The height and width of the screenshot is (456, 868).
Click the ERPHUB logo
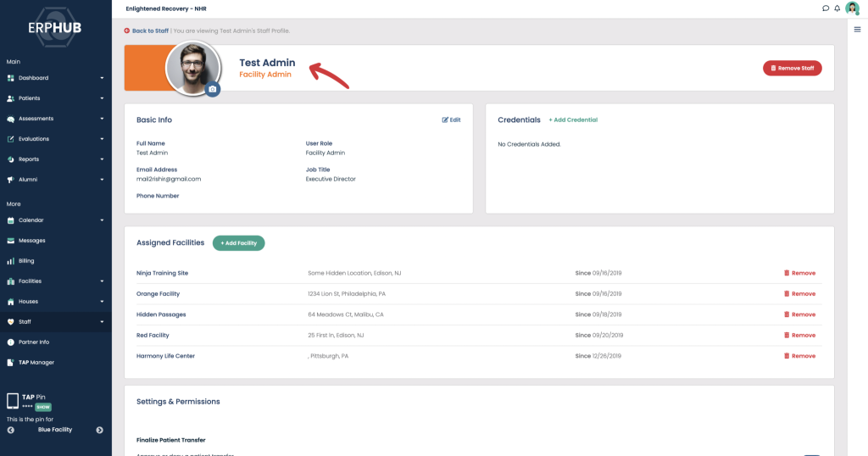pos(55,27)
